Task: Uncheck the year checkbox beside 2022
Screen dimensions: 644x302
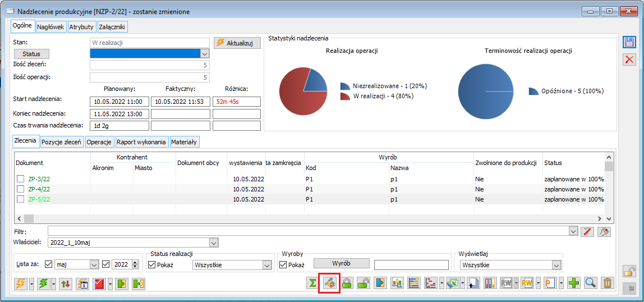Action: pyautogui.click(x=106, y=264)
